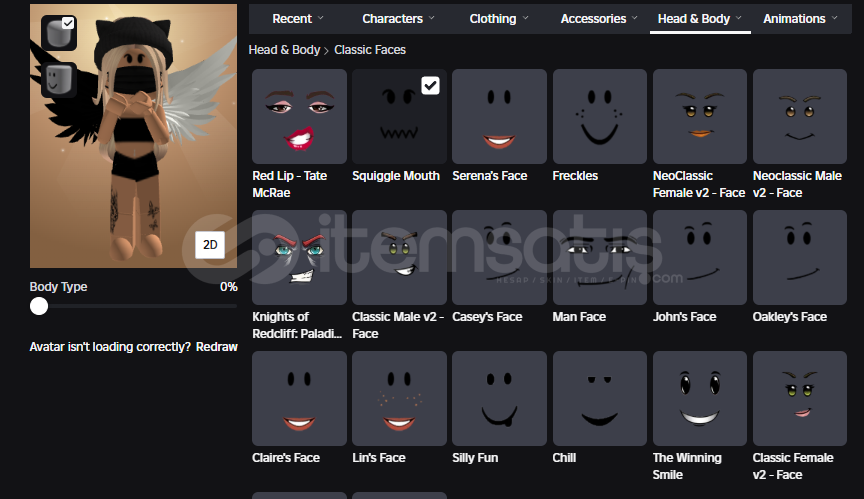Viewport: 864px width, 499px height.
Task: Equip Lin's Face
Action: tap(399, 398)
